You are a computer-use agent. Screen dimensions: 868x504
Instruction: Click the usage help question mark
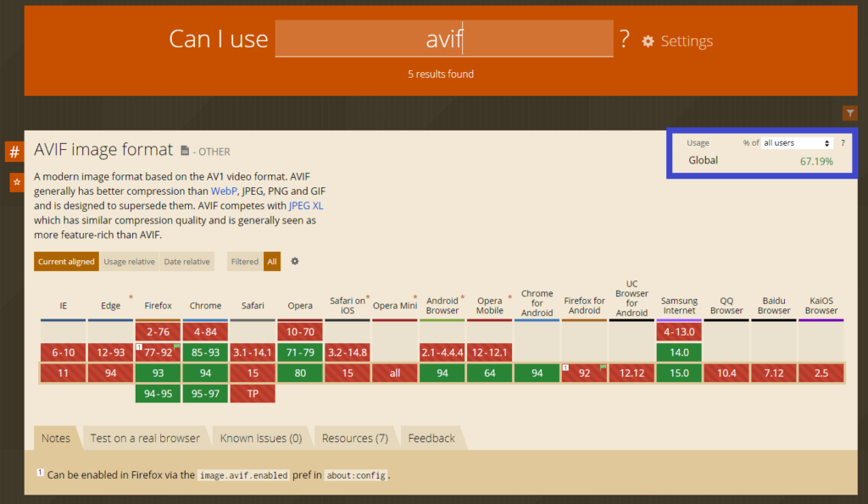843,143
